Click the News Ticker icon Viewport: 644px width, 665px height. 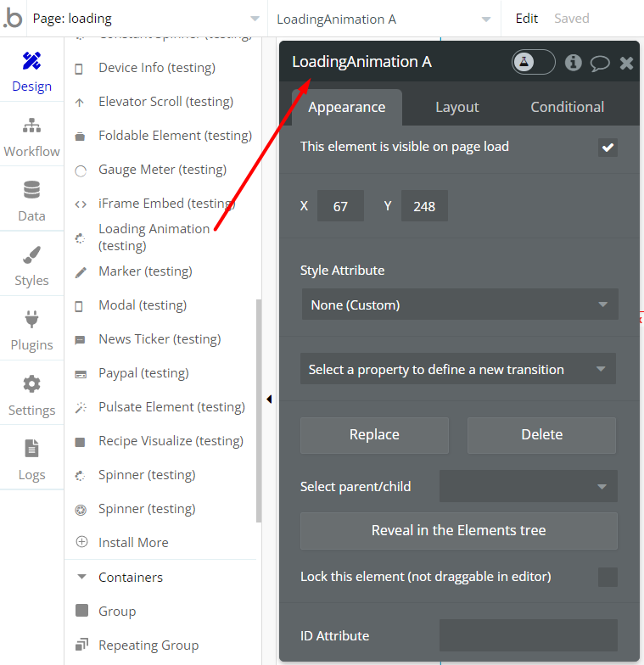point(80,340)
